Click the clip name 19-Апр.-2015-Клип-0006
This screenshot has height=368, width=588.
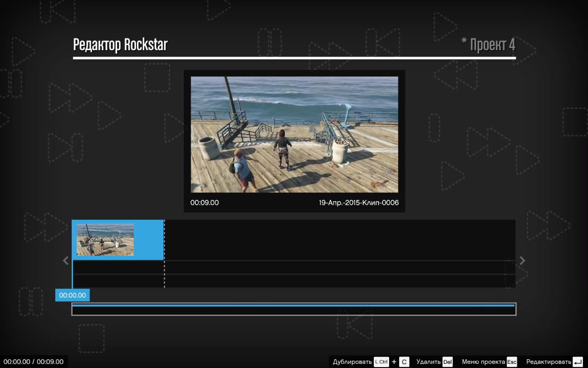click(x=359, y=203)
